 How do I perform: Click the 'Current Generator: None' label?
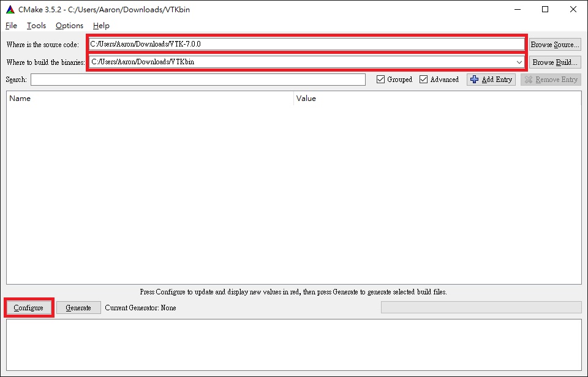[141, 308]
